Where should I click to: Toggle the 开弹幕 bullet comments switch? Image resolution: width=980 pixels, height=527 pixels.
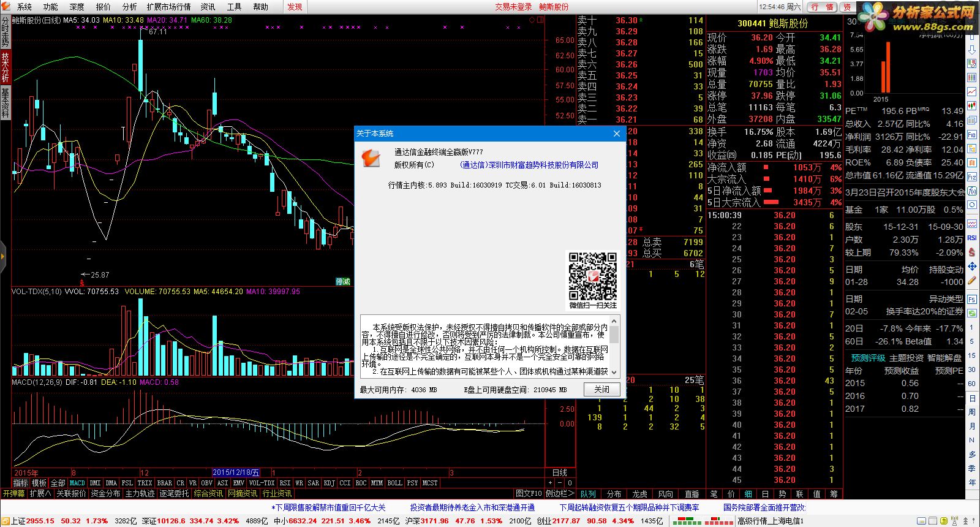(13, 493)
